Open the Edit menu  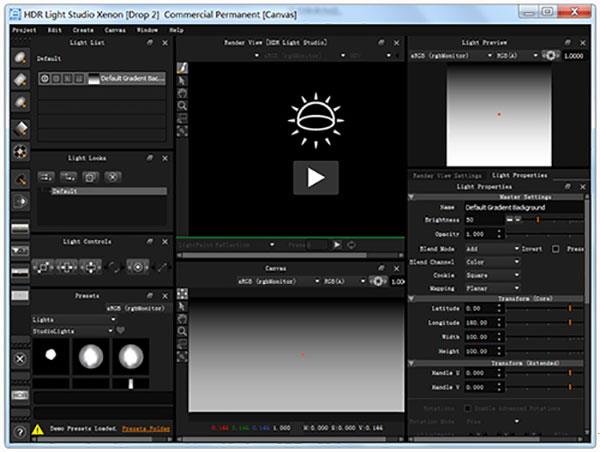[x=54, y=30]
